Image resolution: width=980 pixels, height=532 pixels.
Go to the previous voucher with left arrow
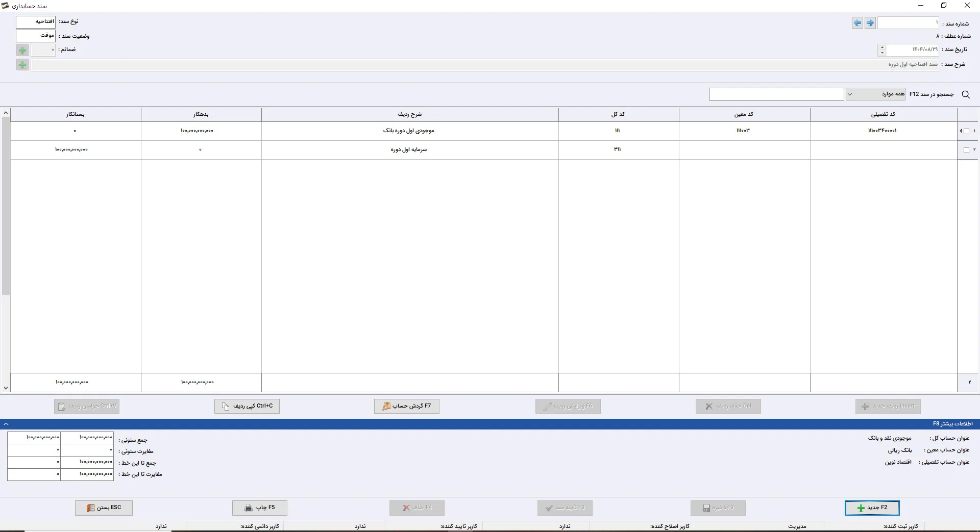click(x=857, y=23)
